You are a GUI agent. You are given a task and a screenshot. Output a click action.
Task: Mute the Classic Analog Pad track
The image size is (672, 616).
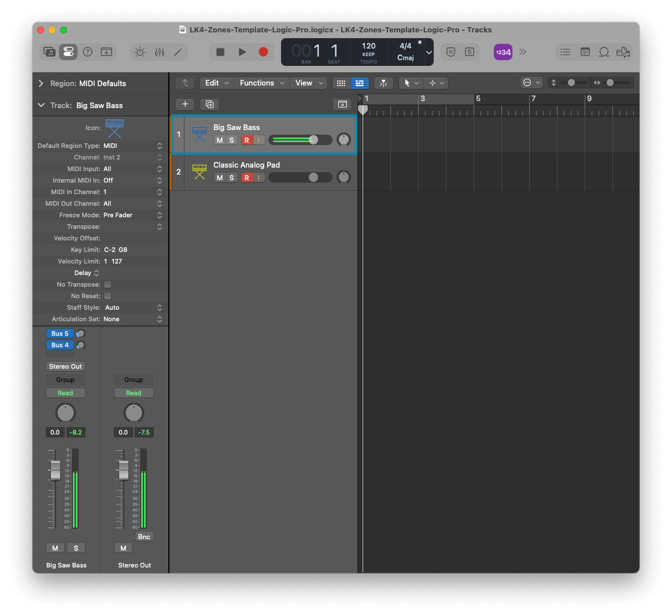click(x=219, y=178)
